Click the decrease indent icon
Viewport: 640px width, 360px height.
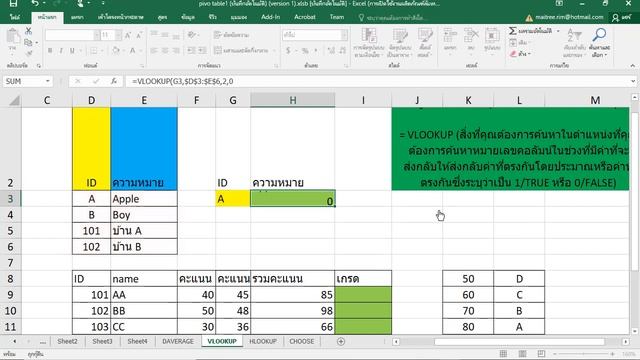tap(191, 51)
